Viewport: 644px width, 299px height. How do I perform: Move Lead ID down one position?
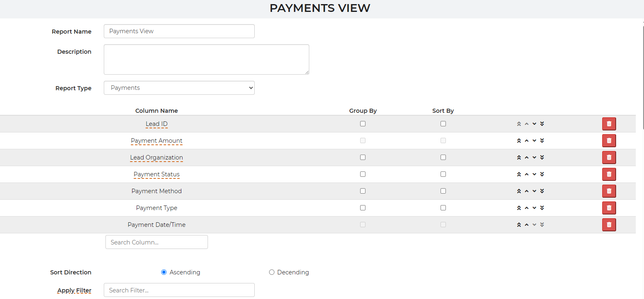click(534, 124)
